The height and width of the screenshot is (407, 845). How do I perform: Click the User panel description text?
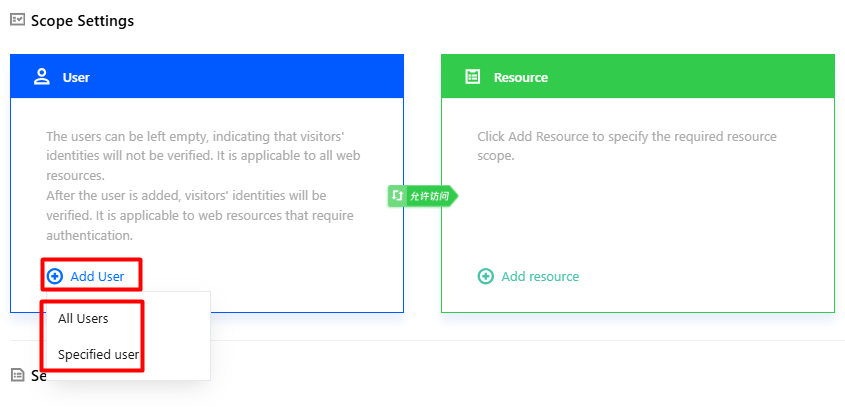click(x=203, y=186)
